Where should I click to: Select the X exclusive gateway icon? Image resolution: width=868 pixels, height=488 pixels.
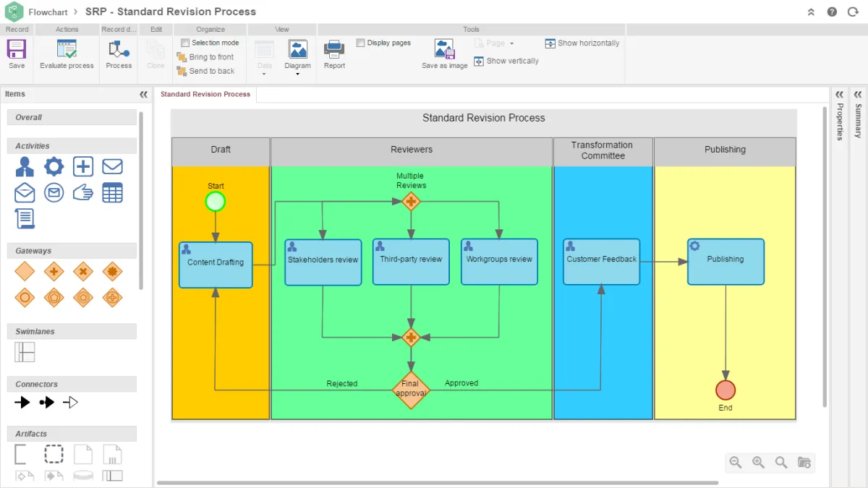click(83, 272)
